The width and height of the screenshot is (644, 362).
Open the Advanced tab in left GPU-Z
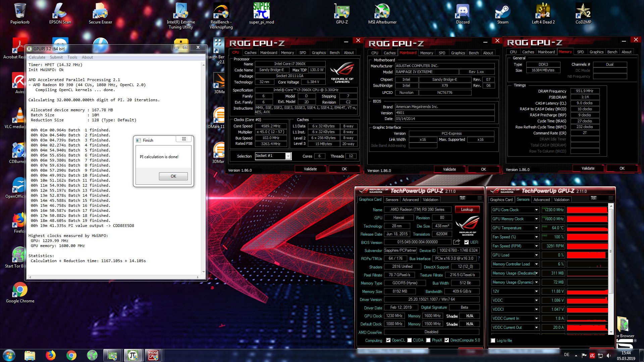411,200
